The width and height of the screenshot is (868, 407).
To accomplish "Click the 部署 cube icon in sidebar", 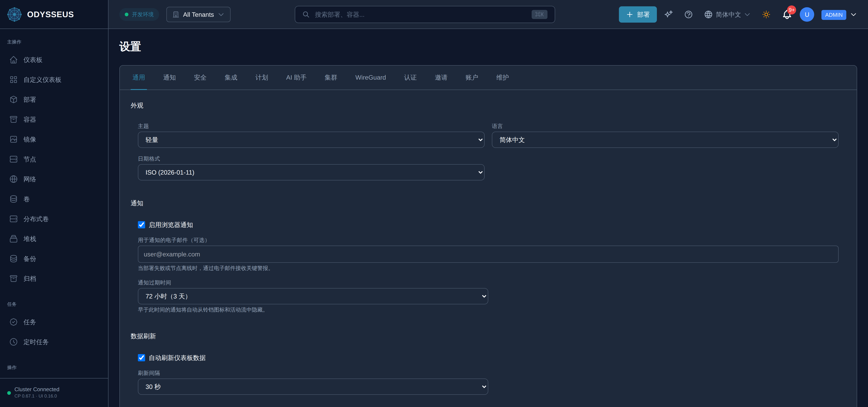I will tap(14, 99).
